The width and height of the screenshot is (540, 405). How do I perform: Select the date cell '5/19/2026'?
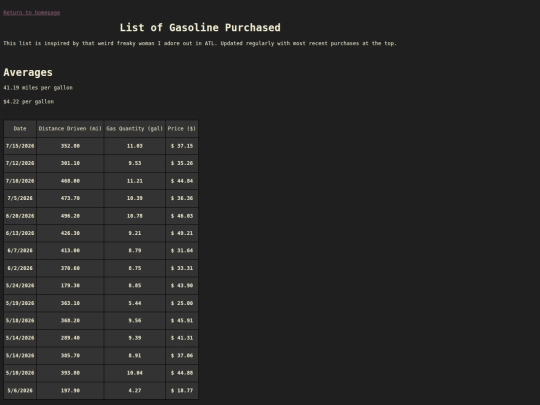click(x=20, y=303)
